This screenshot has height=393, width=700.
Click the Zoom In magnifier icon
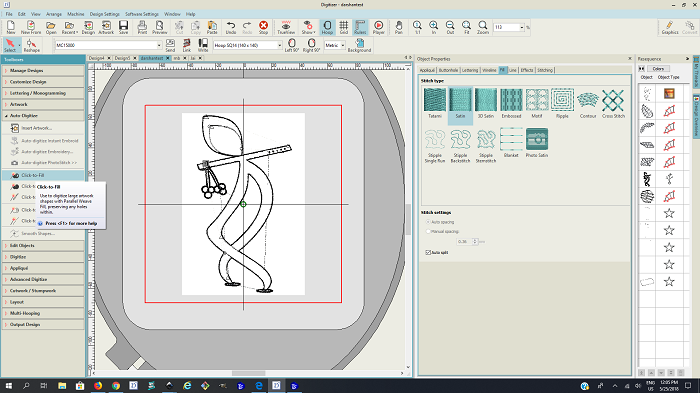[x=433, y=27]
